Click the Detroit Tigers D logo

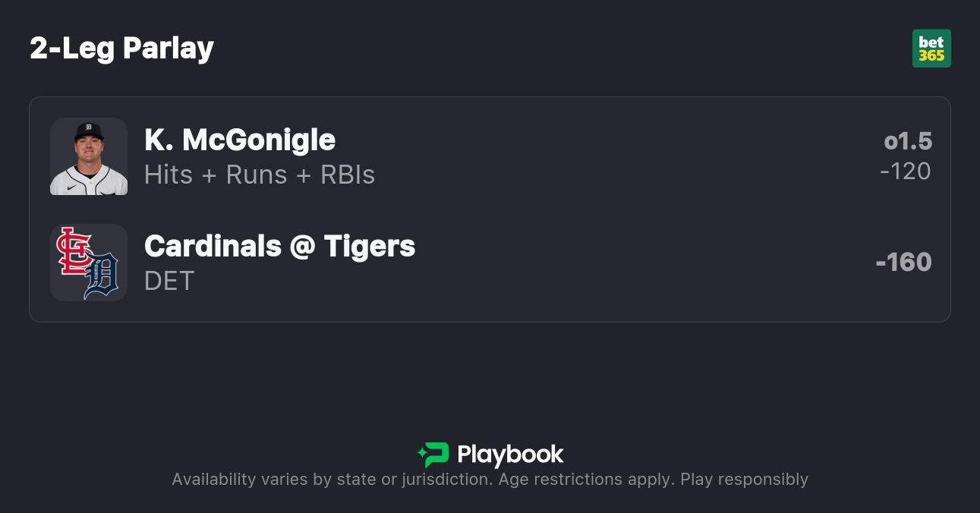click(102, 275)
